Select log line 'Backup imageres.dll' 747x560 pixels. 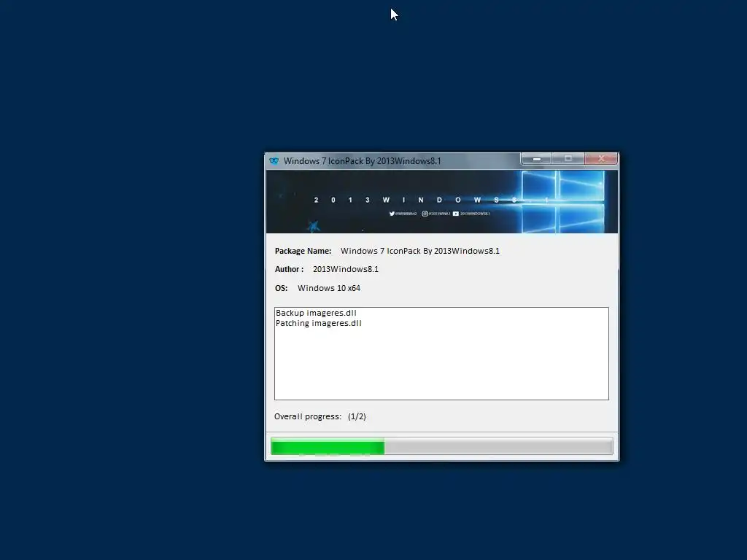316,313
